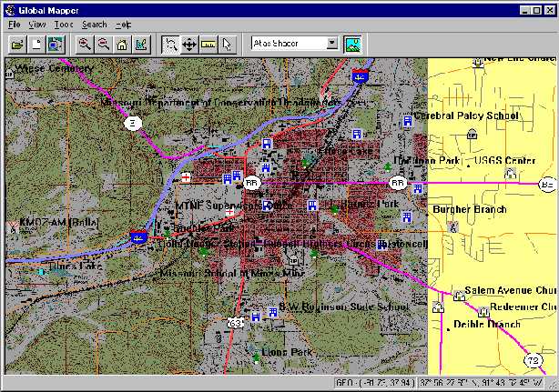The height and width of the screenshot is (392, 559).
Task: Open the Search menu
Action: pyautogui.click(x=94, y=25)
